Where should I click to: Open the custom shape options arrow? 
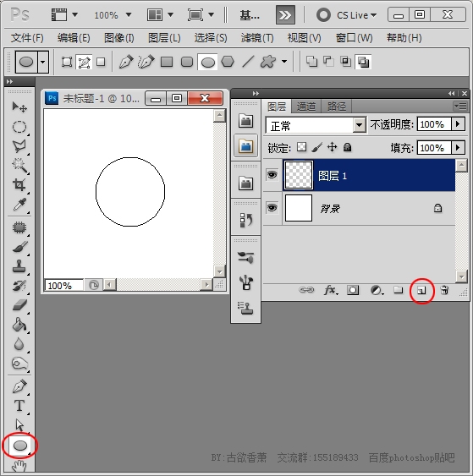click(284, 62)
